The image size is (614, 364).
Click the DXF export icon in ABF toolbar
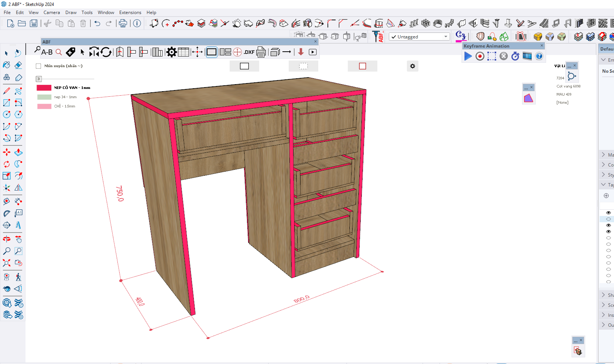click(x=249, y=52)
